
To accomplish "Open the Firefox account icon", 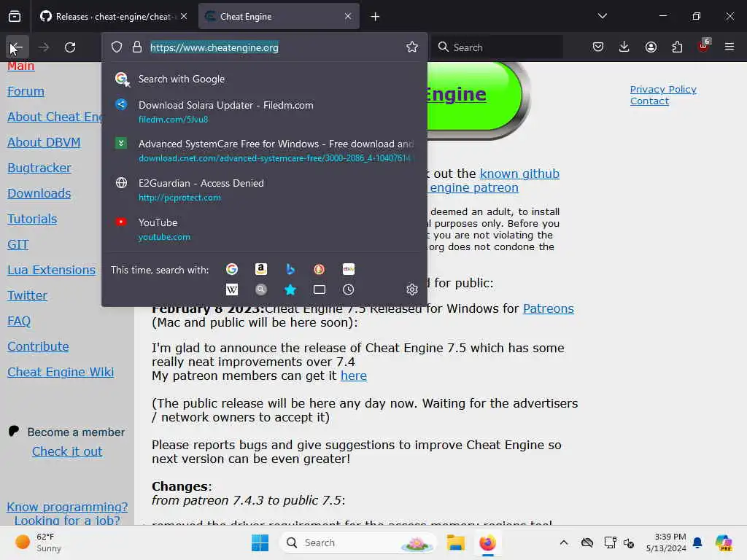I will 651,47.
